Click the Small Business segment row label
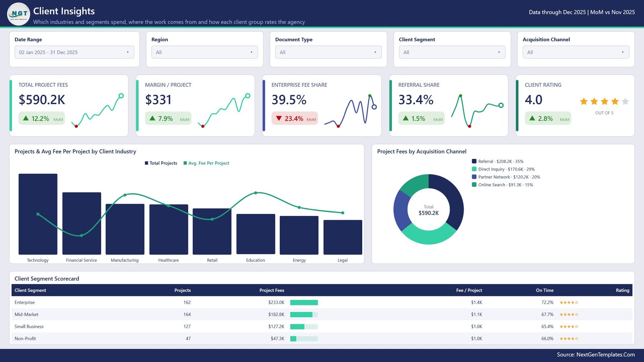This screenshot has height=362, width=644. 29,327
